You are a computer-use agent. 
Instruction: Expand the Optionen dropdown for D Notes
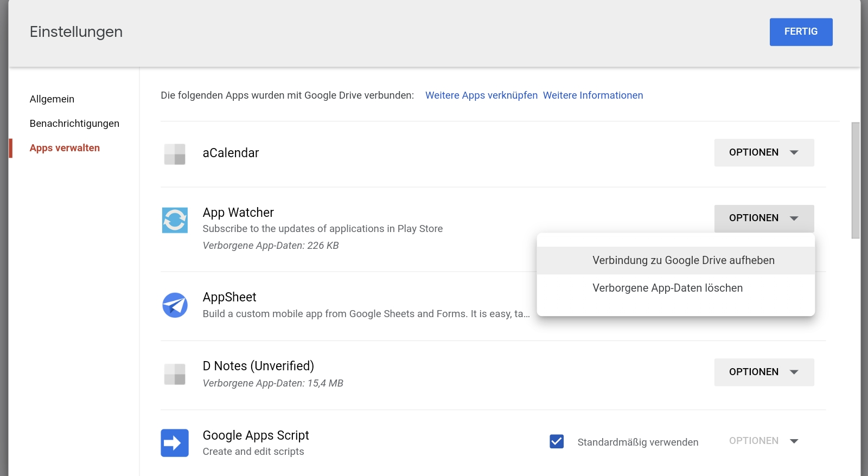coord(763,372)
